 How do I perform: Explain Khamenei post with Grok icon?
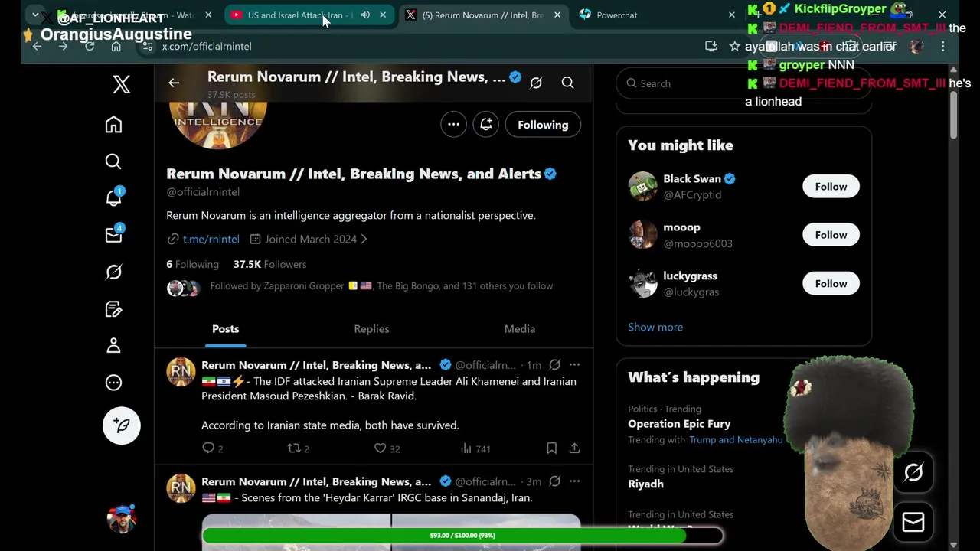click(554, 365)
